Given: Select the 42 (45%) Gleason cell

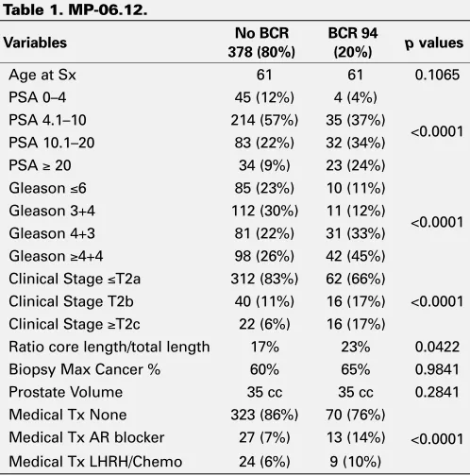Looking at the screenshot, I should [x=356, y=256].
